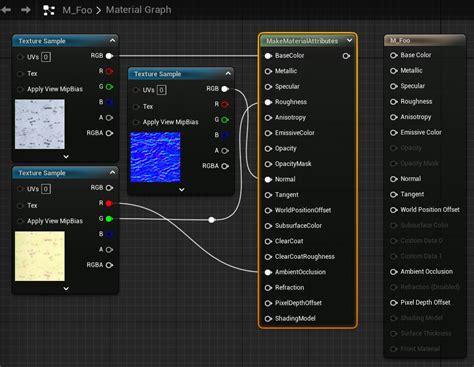Viewport: 474px width, 367px height.
Task: Click RGBA pin on gray texture sample
Action: pyautogui.click(x=109, y=133)
